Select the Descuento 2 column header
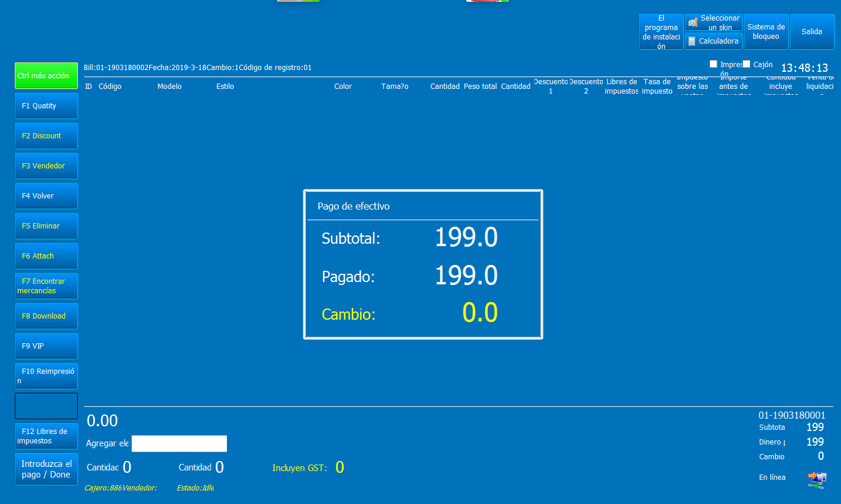Image resolution: width=841 pixels, height=504 pixels. pyautogui.click(x=586, y=87)
